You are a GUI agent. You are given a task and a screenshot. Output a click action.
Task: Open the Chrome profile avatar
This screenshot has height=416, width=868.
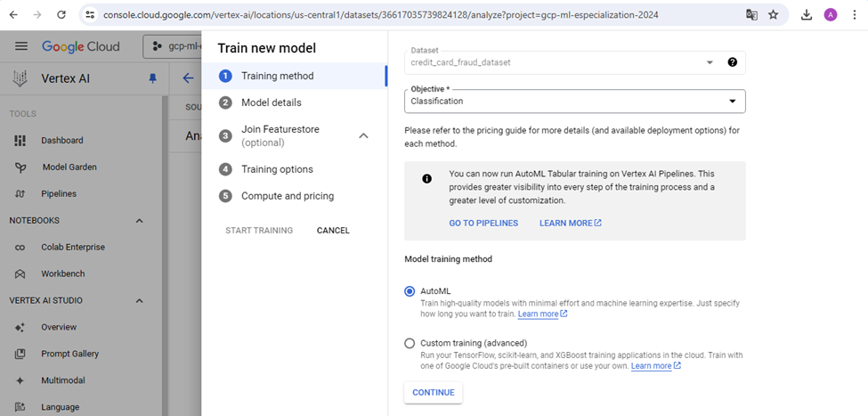831,15
